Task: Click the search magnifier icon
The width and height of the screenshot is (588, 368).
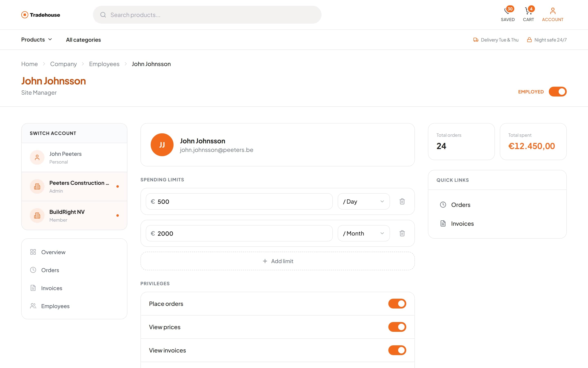Action: click(103, 15)
